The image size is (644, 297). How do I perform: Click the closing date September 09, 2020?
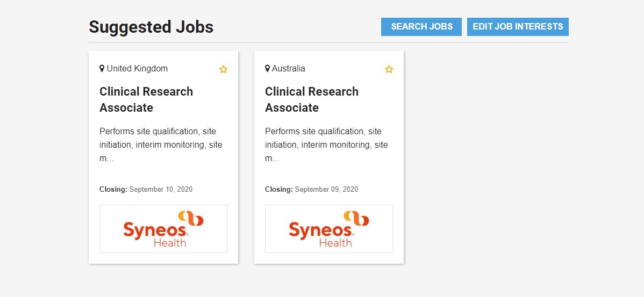pos(326,190)
